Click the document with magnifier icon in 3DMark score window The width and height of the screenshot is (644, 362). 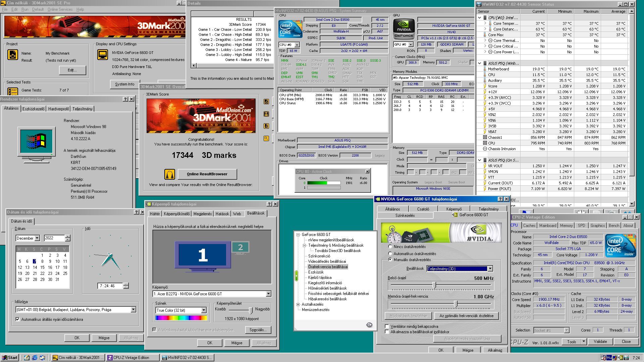266,126
